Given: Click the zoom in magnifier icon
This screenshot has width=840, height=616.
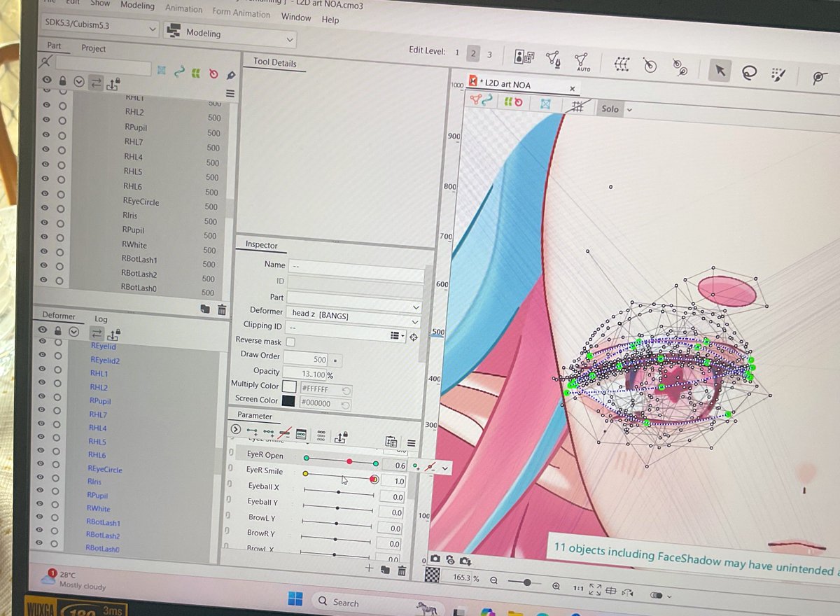Looking at the screenshot, I should tap(556, 586).
